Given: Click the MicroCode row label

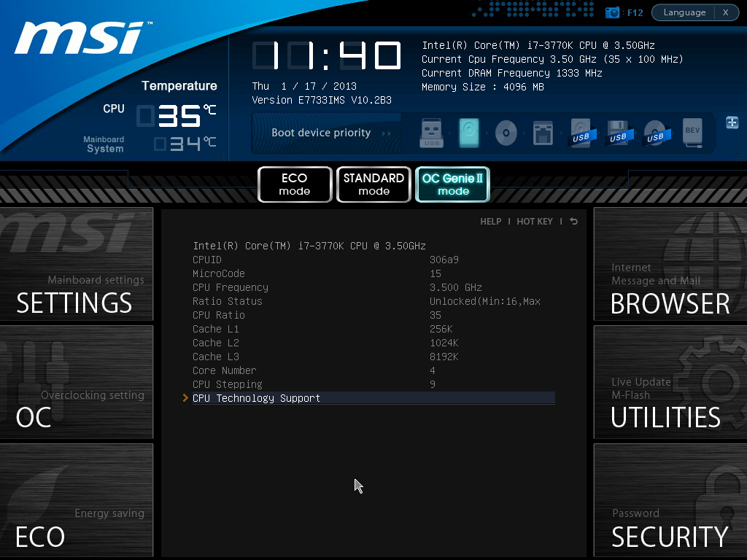Looking at the screenshot, I should coord(219,274).
